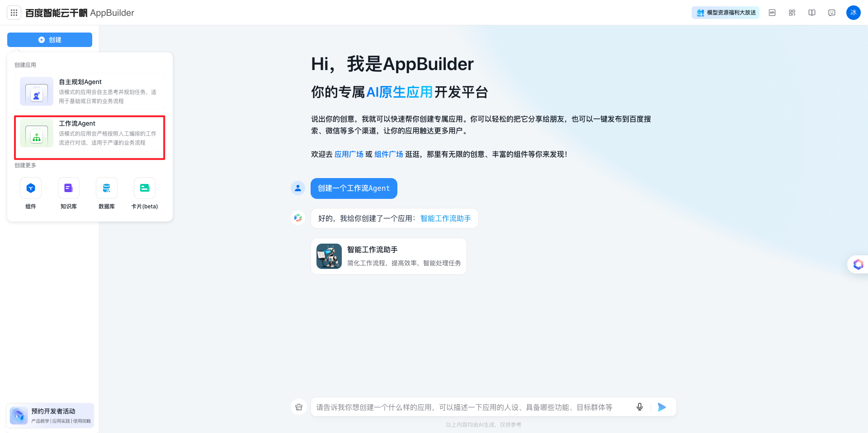Click the user avatar beside chat bubble

[x=298, y=188]
